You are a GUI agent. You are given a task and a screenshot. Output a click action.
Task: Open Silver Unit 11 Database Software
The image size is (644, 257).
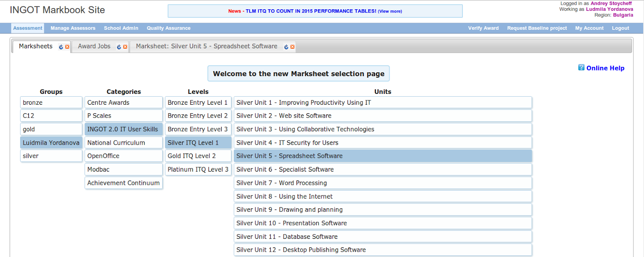pyautogui.click(x=383, y=237)
